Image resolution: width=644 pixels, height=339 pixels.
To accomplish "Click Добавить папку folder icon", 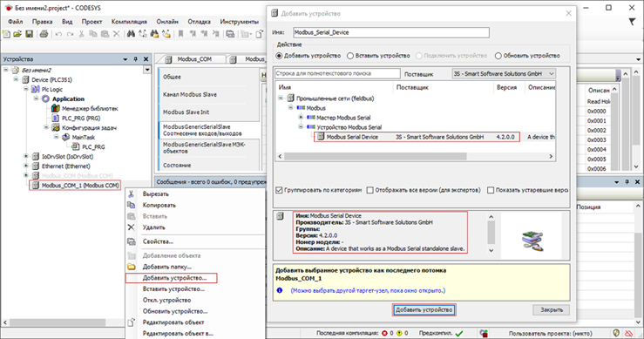I will (131, 267).
